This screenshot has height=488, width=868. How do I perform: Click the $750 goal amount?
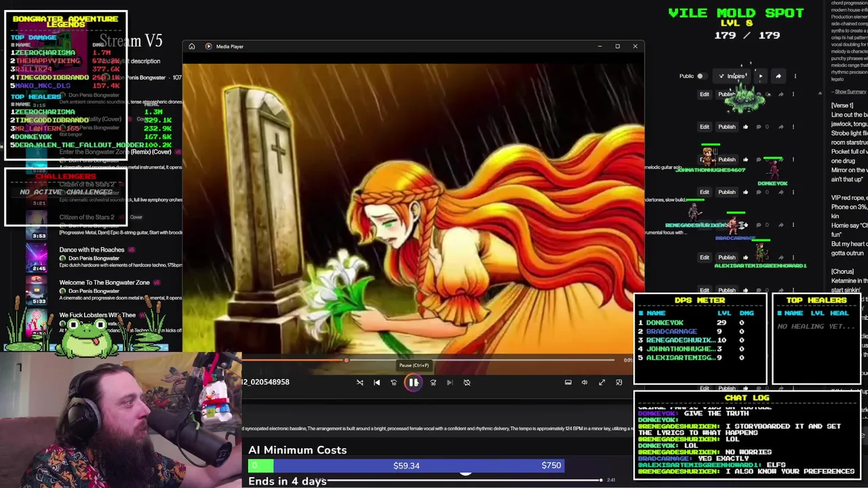click(x=551, y=466)
